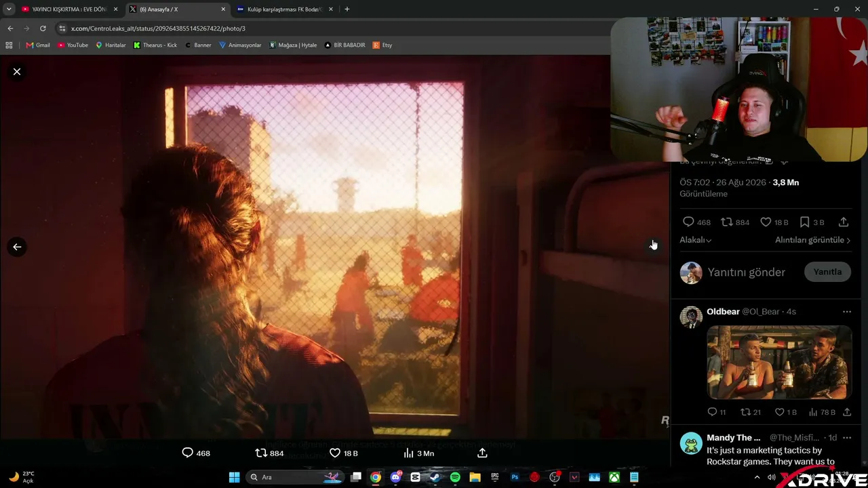The width and height of the screenshot is (868, 488).
Task: Open the Animasyonlar bookmark
Action: pos(240,45)
